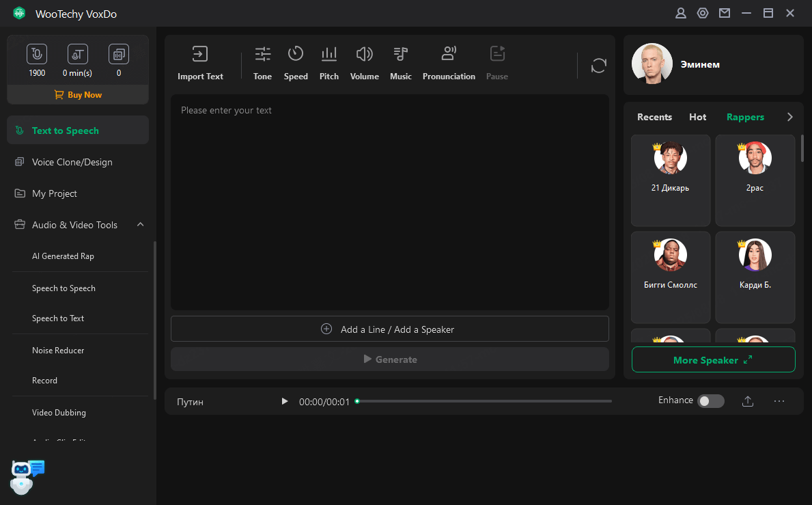Choose the Карди Б. voice
Image resolution: width=812 pixels, height=505 pixels.
755,277
